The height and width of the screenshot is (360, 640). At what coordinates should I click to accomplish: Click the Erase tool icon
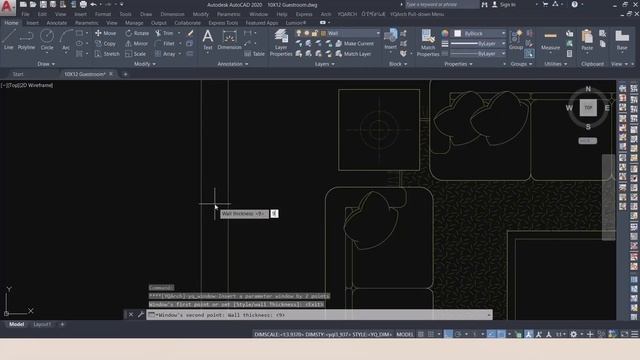190,33
